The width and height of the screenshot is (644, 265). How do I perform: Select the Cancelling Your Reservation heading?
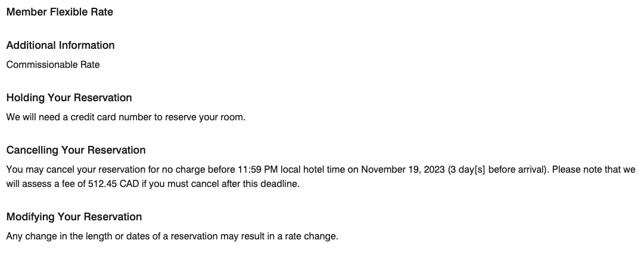[x=76, y=150]
